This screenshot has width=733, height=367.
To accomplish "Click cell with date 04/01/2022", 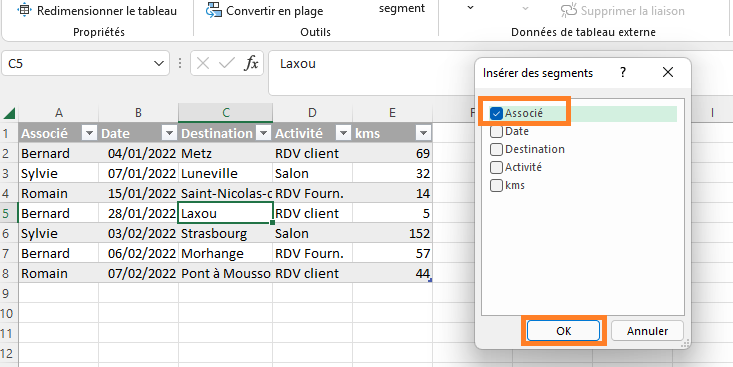I will click(138, 153).
